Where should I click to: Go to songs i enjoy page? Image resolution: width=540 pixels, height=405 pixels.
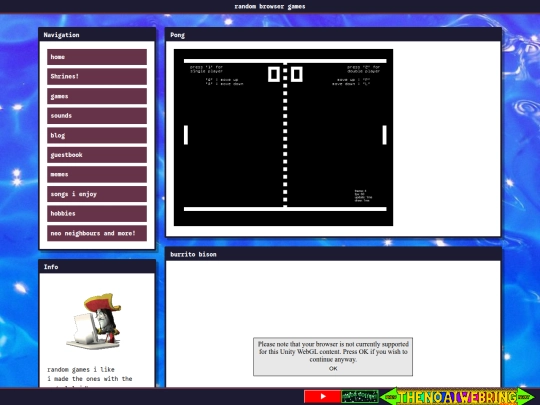[x=97, y=194]
